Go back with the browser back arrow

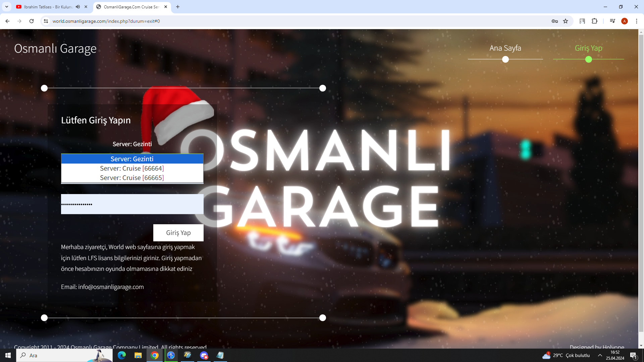click(x=7, y=21)
